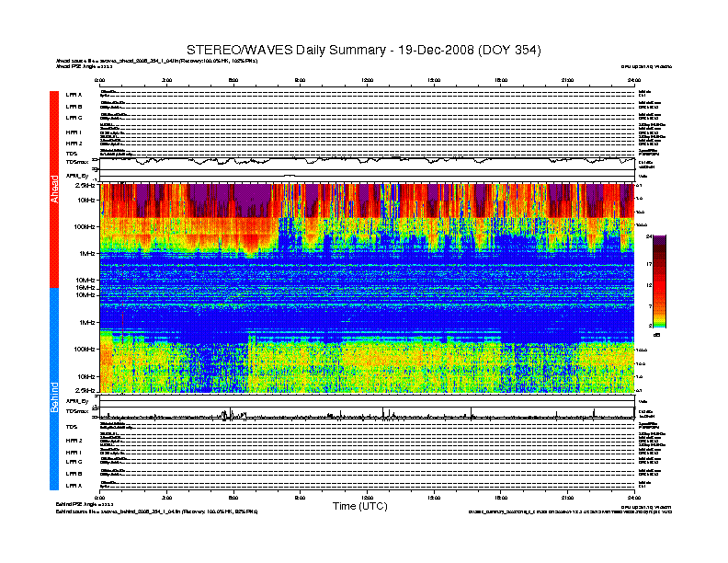Viewport: 728px width, 563px height.
Task: Click the 2.5kHz label at the Ahead spectrogram top
Action: coord(85,185)
